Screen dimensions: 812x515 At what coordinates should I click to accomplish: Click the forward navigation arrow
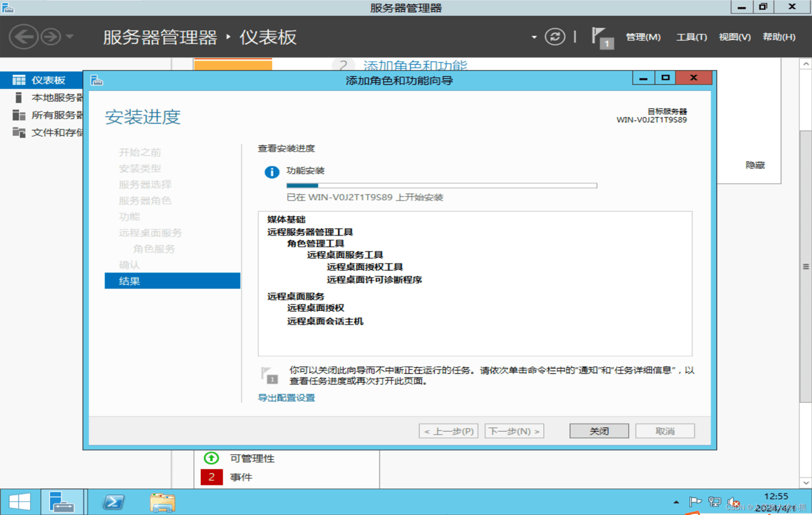click(51, 37)
